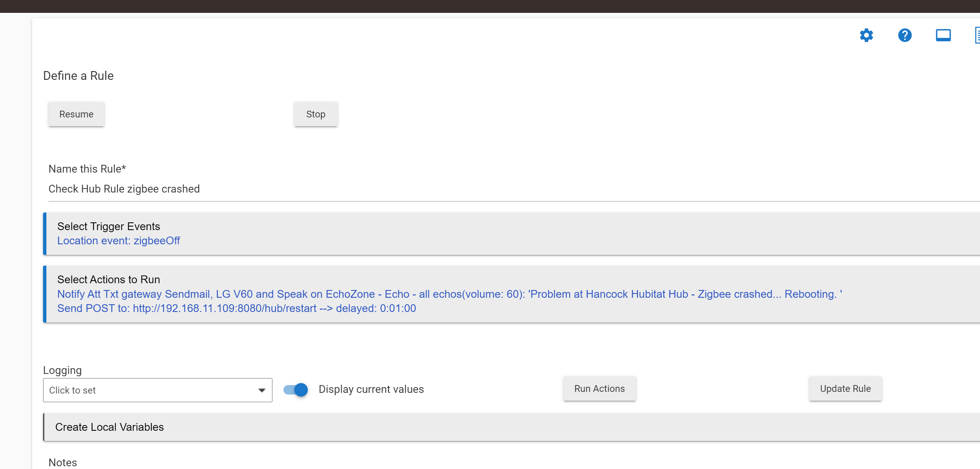Click the blue monitor display icon
The width and height of the screenshot is (980, 469).
click(x=943, y=35)
